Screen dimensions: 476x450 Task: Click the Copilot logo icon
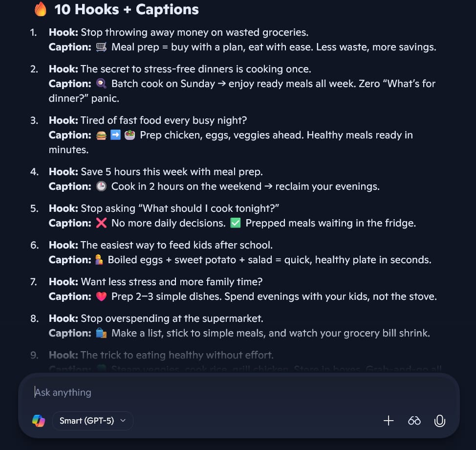(x=38, y=421)
